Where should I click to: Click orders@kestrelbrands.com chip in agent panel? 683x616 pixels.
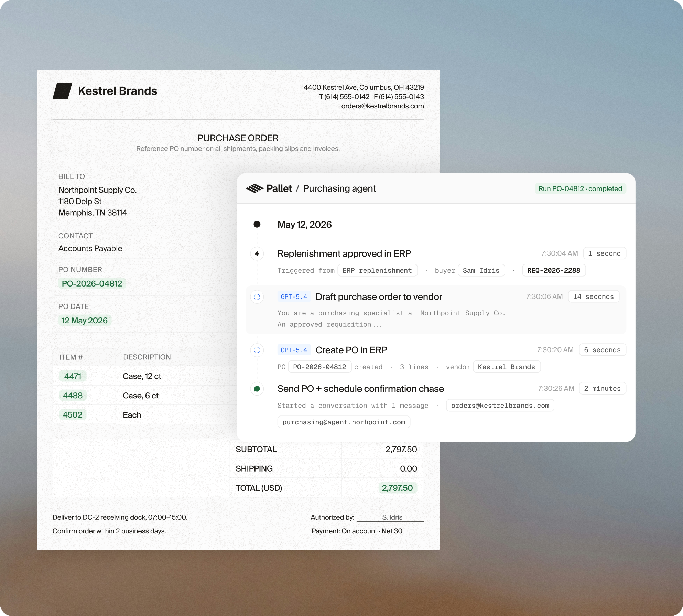click(x=500, y=406)
